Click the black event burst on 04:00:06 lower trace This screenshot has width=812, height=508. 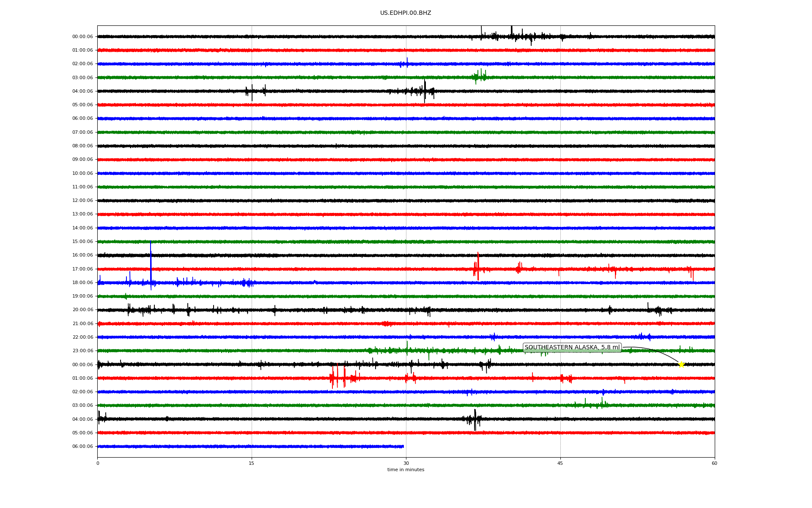(x=475, y=420)
